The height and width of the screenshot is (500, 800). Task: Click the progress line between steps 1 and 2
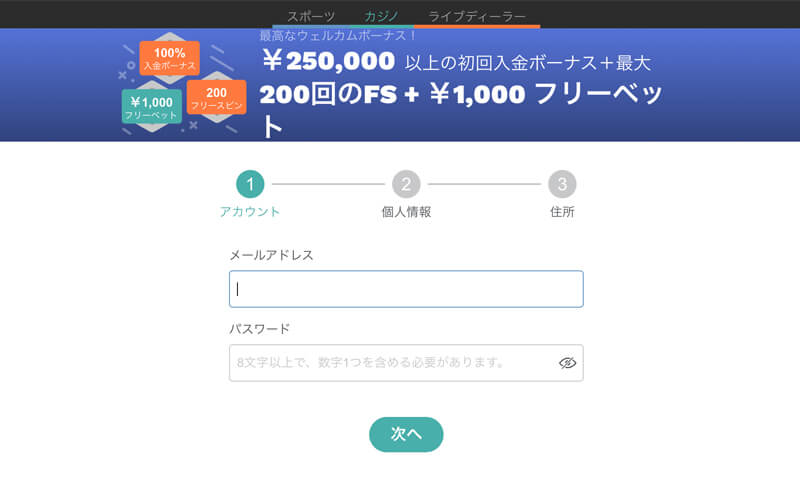point(328,184)
